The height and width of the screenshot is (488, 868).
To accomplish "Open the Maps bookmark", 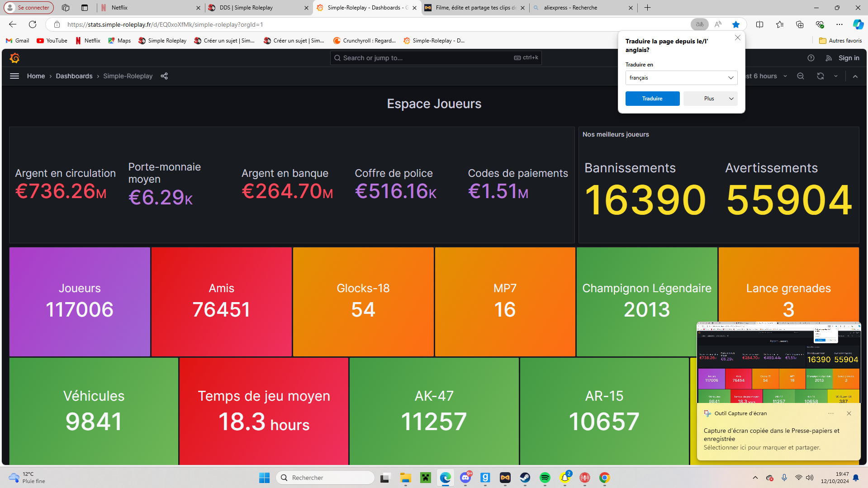I will pos(119,41).
